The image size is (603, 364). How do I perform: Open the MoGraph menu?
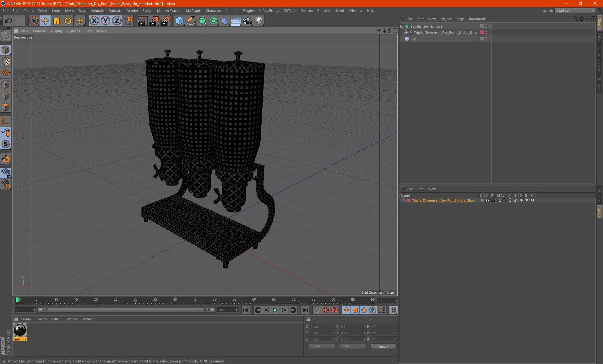(193, 11)
